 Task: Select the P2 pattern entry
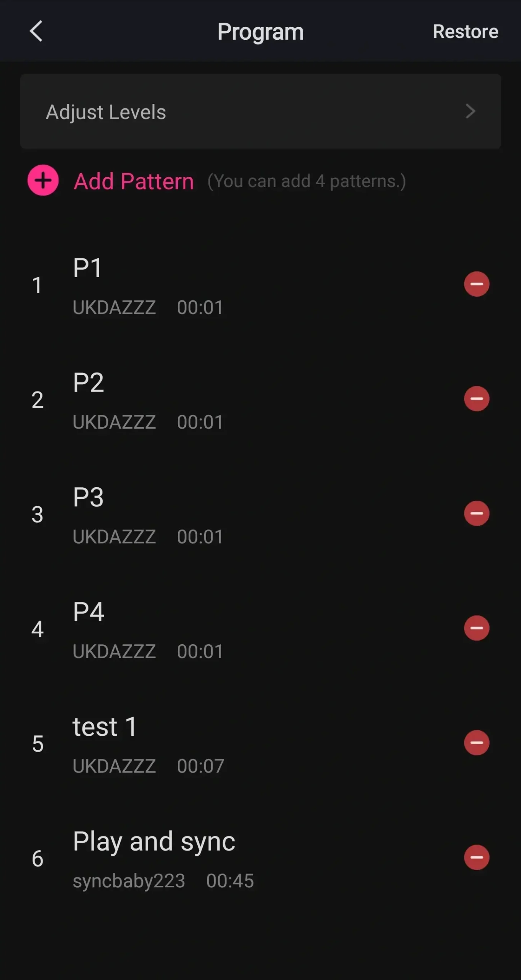(88, 382)
